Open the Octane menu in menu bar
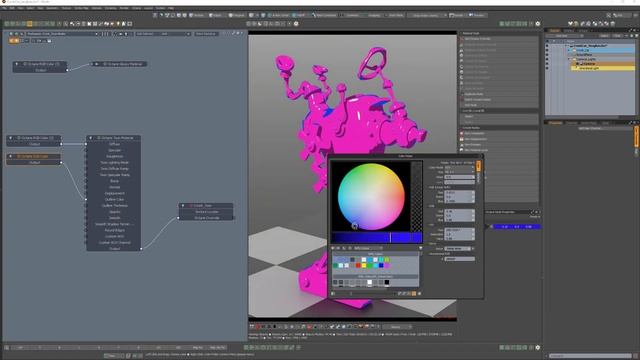This screenshot has height=360, width=640. pos(136,8)
